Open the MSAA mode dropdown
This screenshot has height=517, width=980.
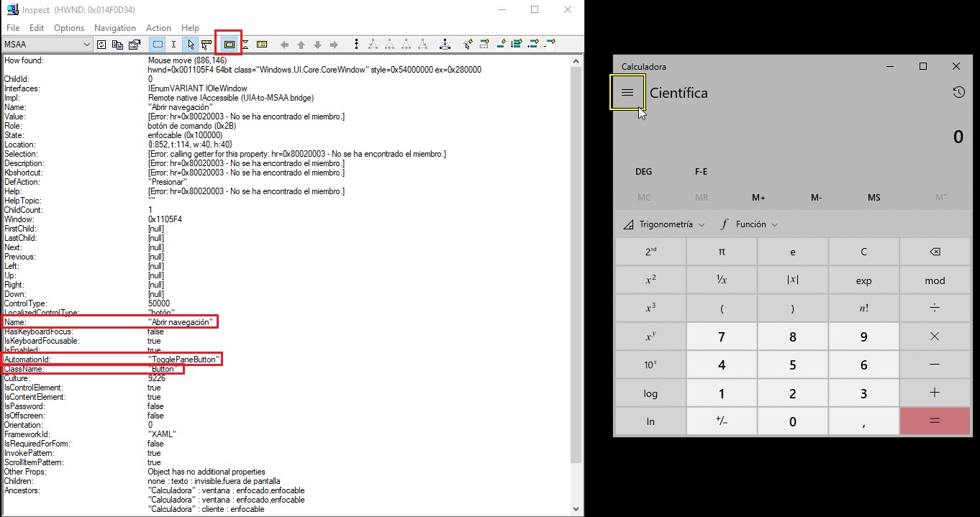click(87, 45)
